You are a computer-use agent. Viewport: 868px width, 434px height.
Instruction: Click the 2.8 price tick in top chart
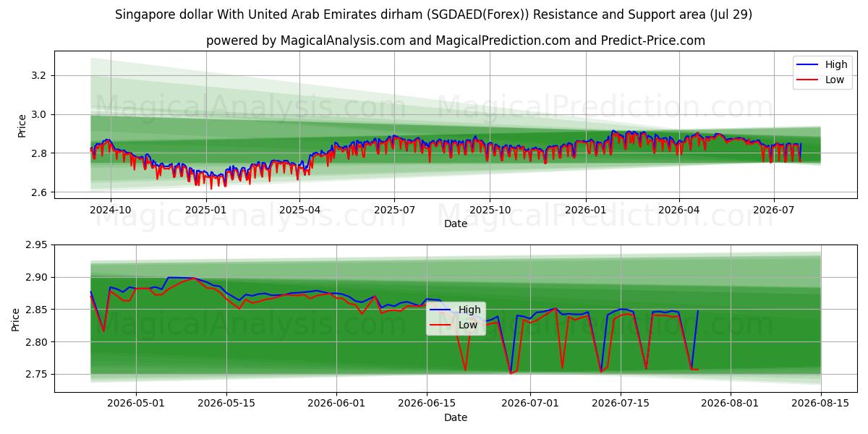pyautogui.click(x=41, y=153)
